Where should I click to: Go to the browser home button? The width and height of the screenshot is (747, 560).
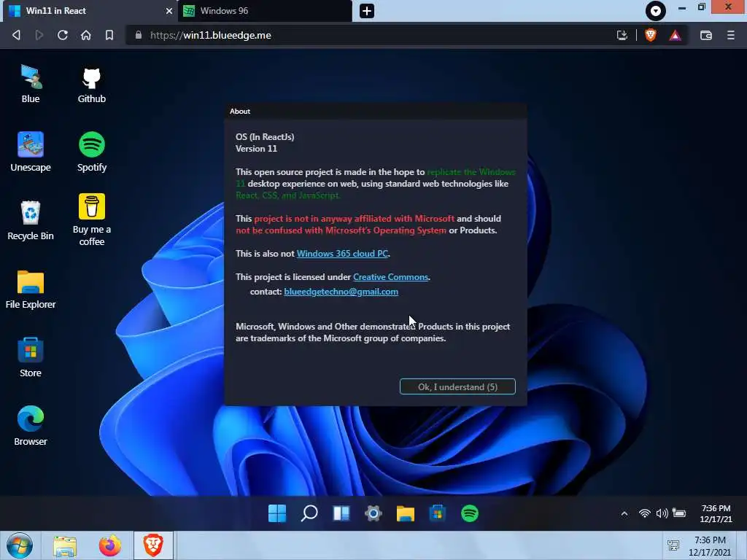click(x=86, y=35)
